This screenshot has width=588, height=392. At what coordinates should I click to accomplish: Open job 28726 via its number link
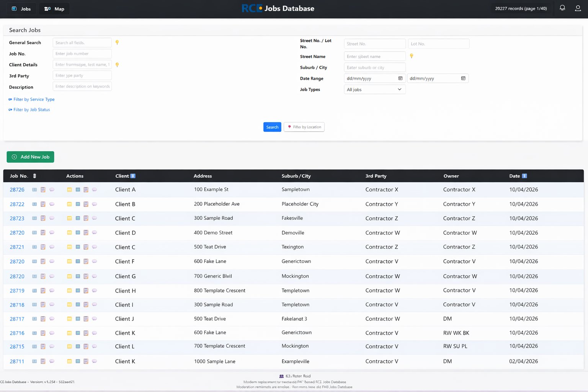click(x=17, y=189)
